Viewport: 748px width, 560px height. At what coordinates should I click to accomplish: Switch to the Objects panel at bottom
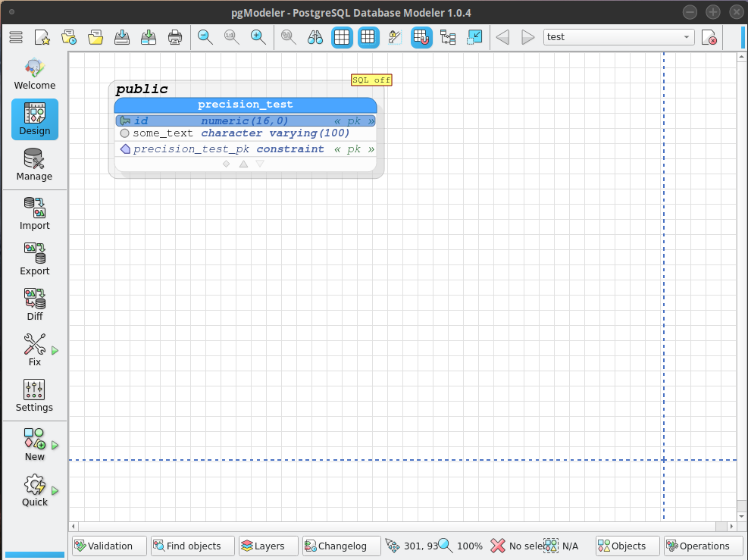point(626,546)
